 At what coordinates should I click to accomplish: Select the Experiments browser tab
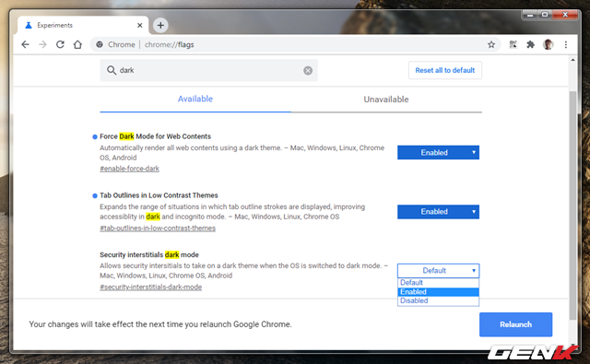[x=83, y=25]
